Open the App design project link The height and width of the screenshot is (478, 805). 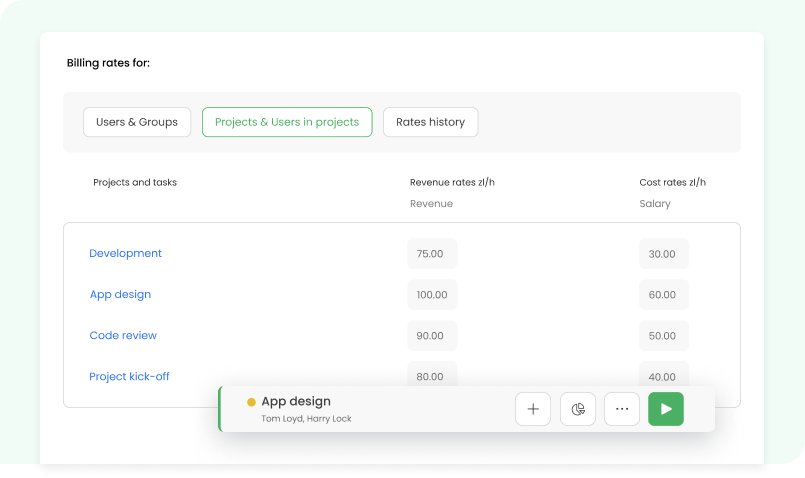pyautogui.click(x=120, y=294)
